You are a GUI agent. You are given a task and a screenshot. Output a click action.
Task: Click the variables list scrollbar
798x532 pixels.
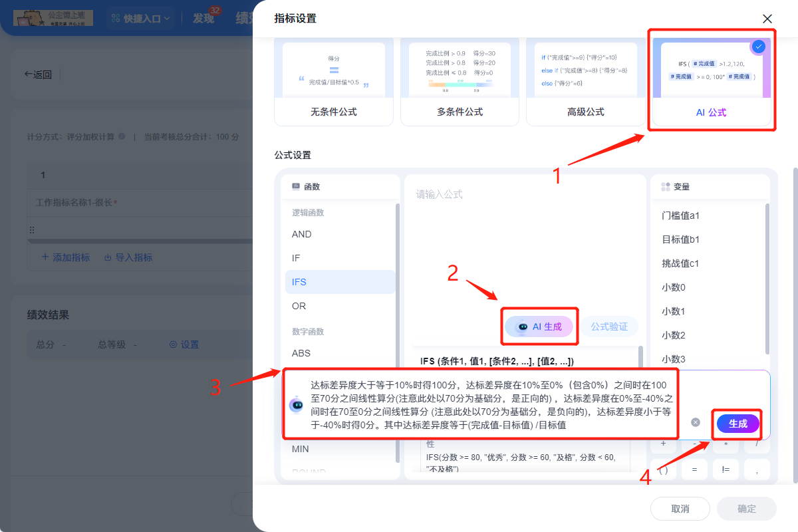coord(767,279)
